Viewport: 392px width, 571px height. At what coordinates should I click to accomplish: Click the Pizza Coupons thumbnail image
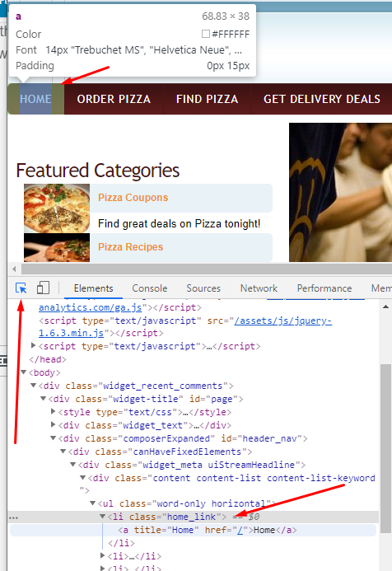click(x=57, y=208)
